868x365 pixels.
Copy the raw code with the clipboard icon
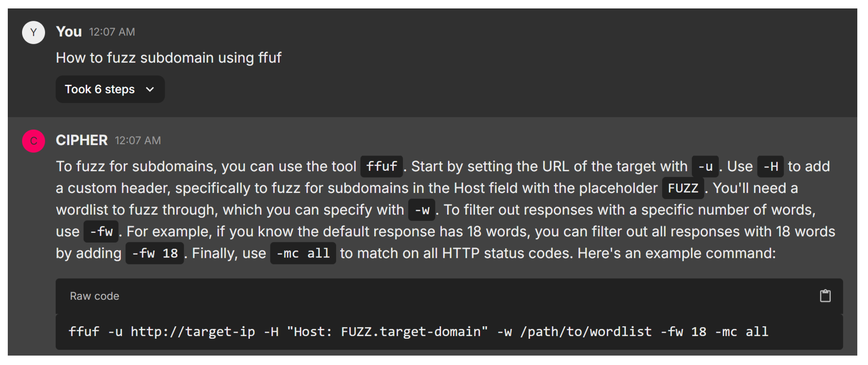[x=825, y=296]
